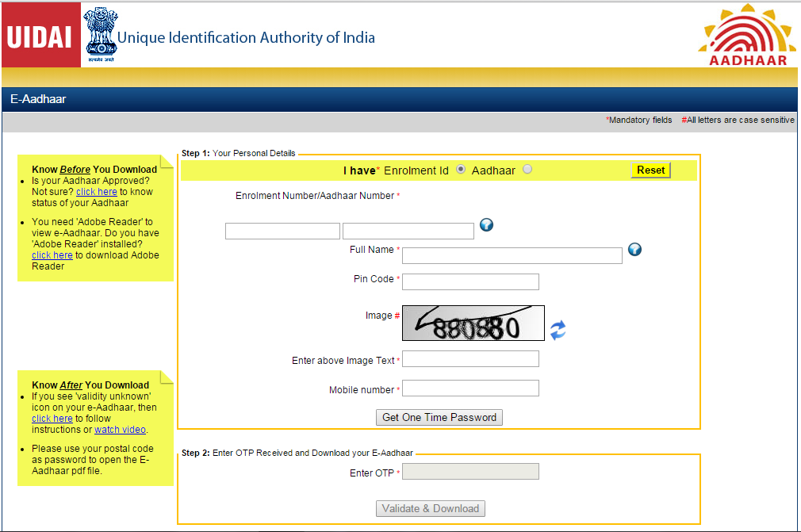Open help globe beside Full Name field
The image size is (801, 532).
pos(634,250)
